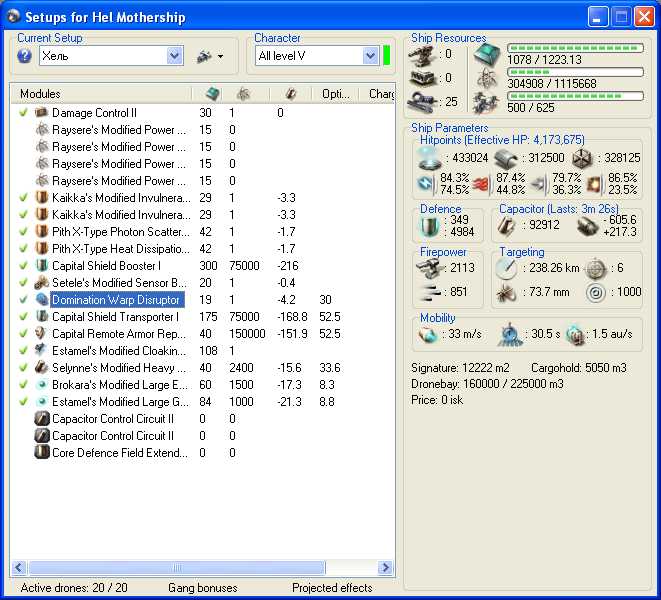Image resolution: width=661 pixels, height=600 pixels.
Task: Sort by the CPU column header icon
Action: 212,94
